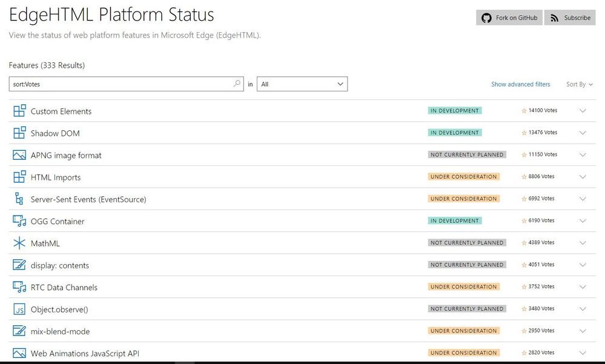Expand the HTML Imports entry
This screenshot has height=364, width=605.
pos(583,176)
